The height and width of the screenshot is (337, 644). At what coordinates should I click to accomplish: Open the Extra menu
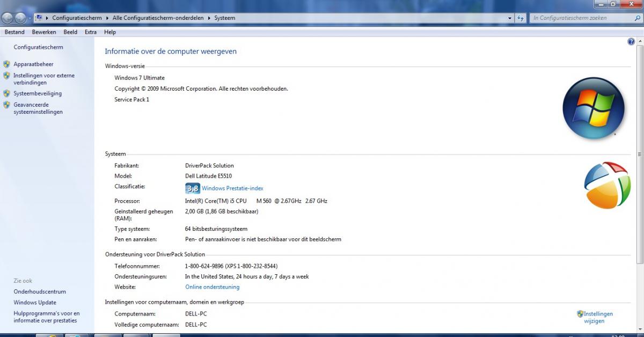coord(91,32)
